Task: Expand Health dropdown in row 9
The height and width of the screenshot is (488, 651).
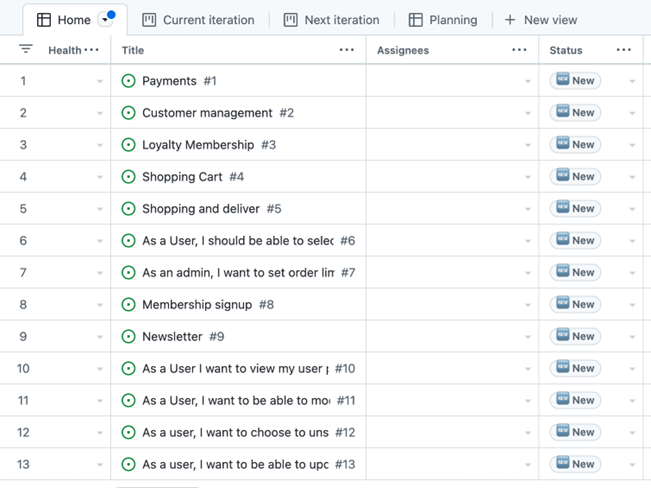Action: 100,337
